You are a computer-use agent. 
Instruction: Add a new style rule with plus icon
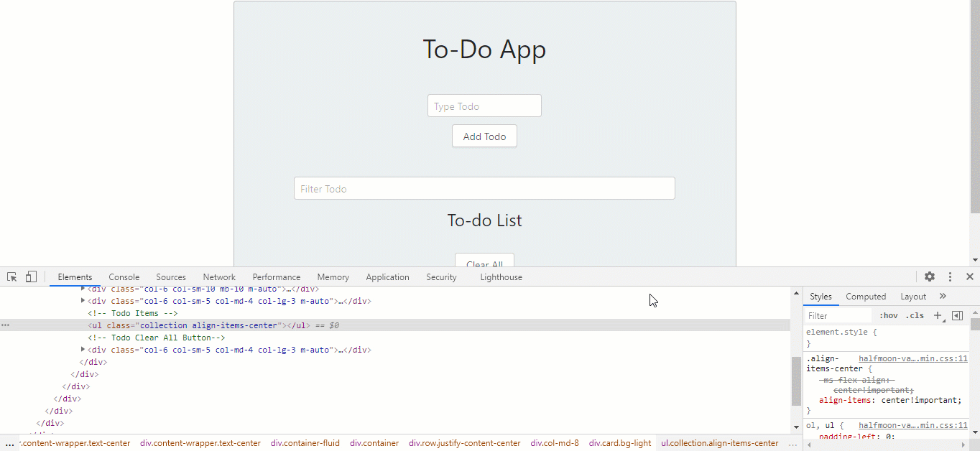coord(938,316)
